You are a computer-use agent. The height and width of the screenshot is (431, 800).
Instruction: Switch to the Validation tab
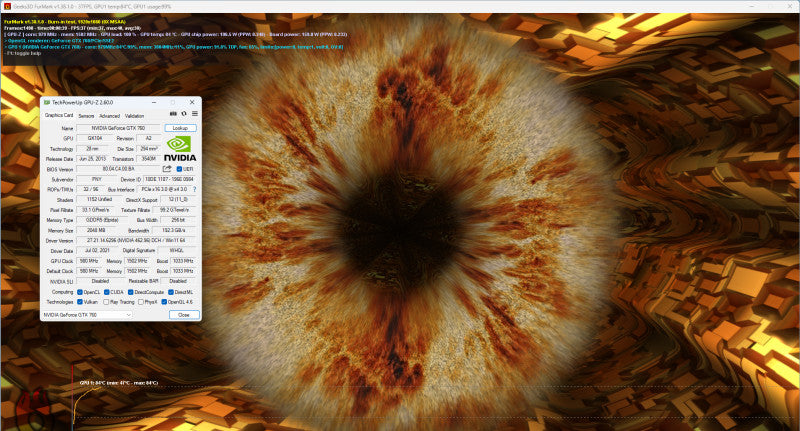[134, 116]
